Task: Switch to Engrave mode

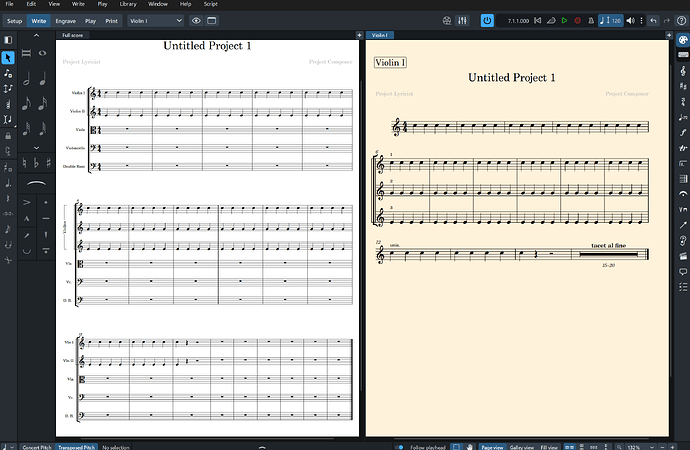Action: (x=64, y=20)
